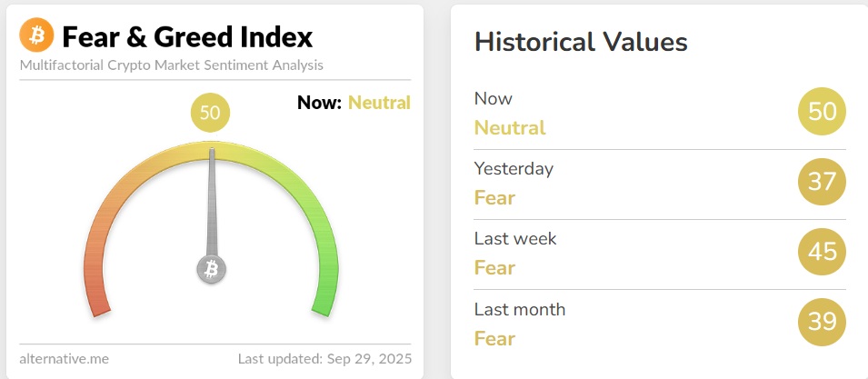Click the Yesterday value circle showing 37
This screenshot has width=868, height=379.
pyautogui.click(x=822, y=182)
